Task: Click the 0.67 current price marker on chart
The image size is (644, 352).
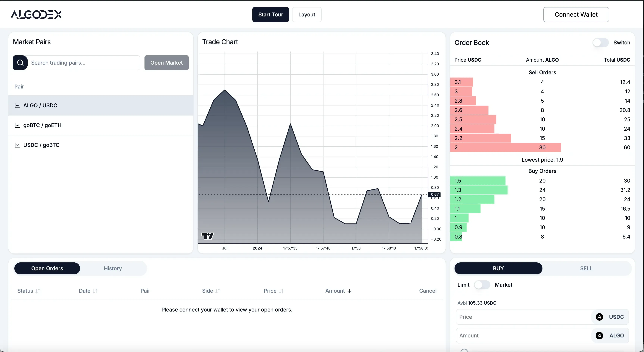Action: tap(435, 194)
